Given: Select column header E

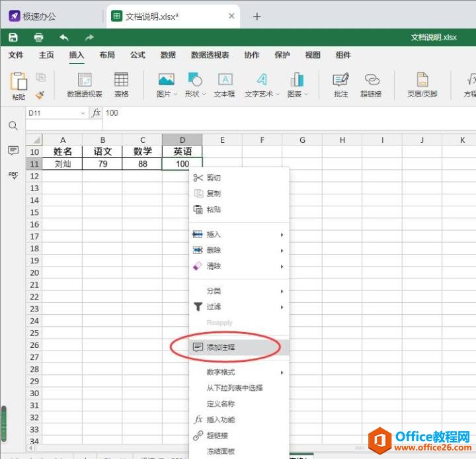Looking at the screenshot, I should coord(222,140).
